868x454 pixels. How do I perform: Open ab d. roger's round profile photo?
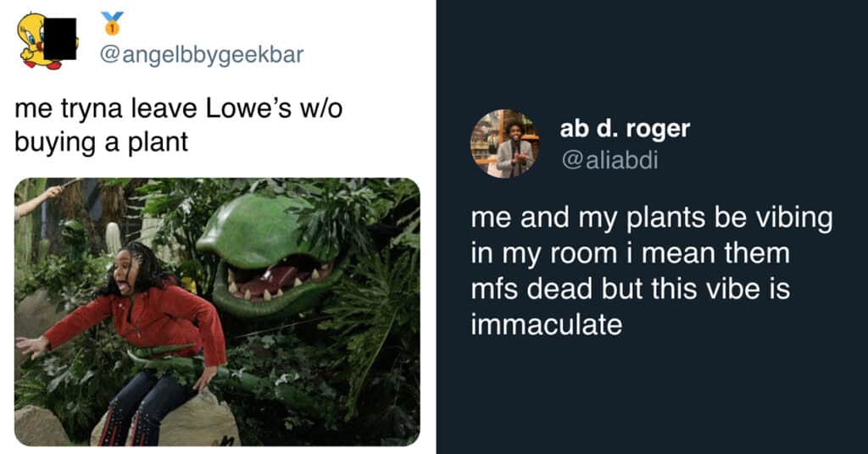point(505,144)
